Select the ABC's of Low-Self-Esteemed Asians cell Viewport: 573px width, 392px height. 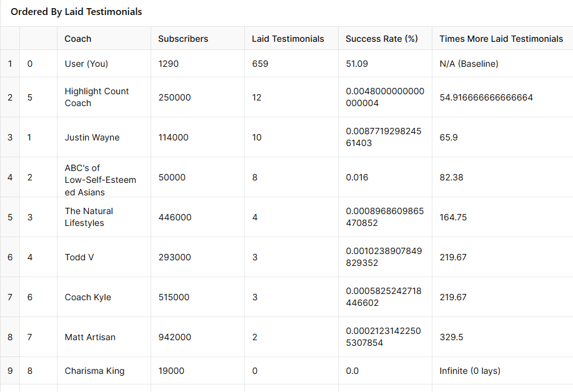click(x=100, y=180)
